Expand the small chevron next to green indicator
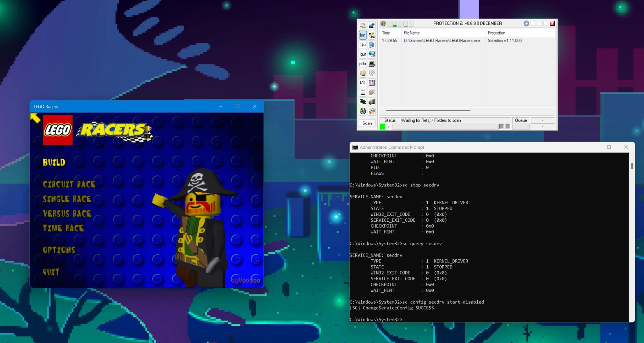This screenshot has width=644, height=343. (x=389, y=127)
